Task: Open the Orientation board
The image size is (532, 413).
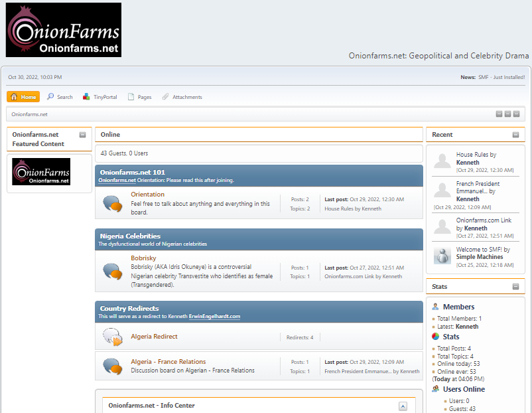Action: click(147, 195)
